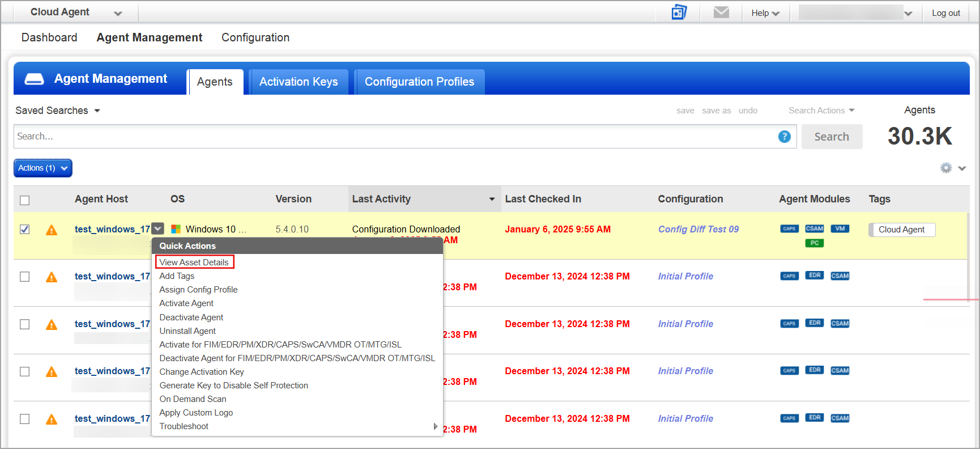Choose Add Tags from Quick Actions
Screen dimensions: 980x449
click(x=177, y=276)
